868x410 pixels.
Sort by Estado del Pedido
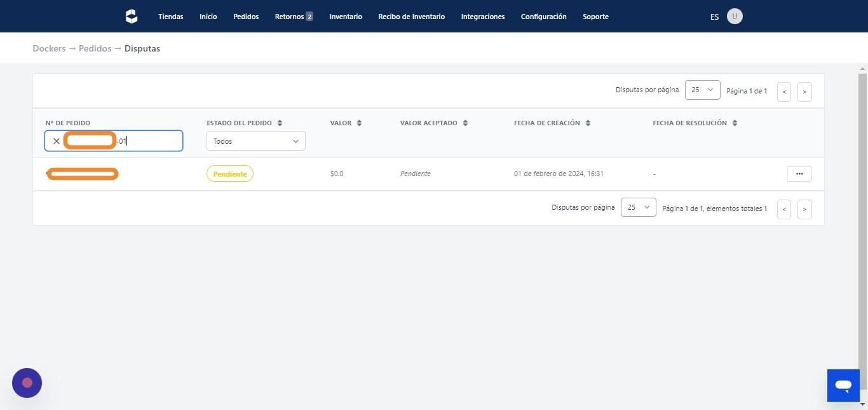coord(280,123)
